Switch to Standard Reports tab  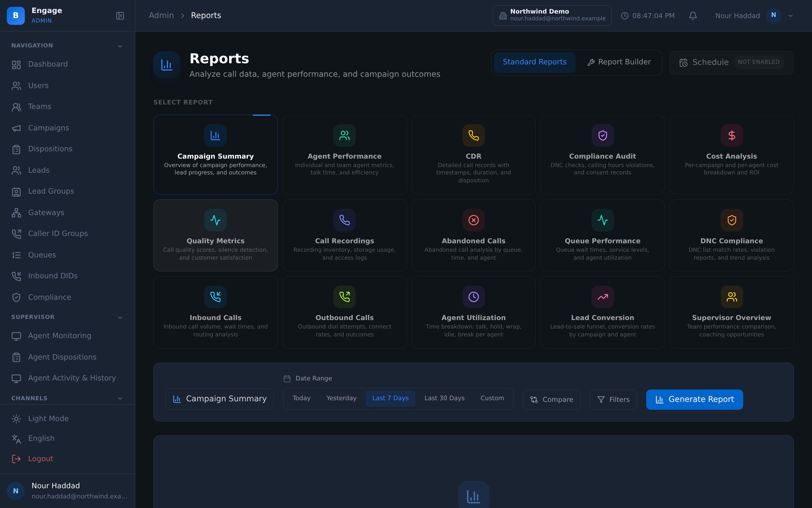pyautogui.click(x=535, y=62)
